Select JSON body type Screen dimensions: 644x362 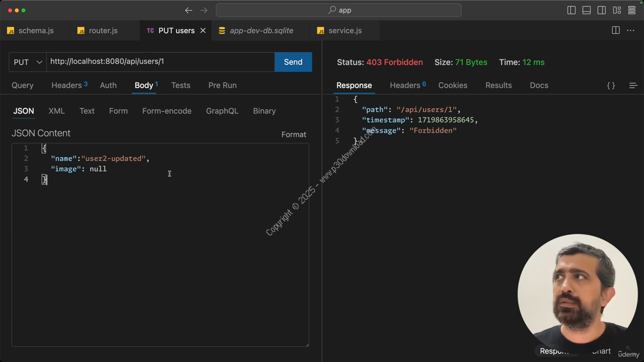[x=24, y=111]
